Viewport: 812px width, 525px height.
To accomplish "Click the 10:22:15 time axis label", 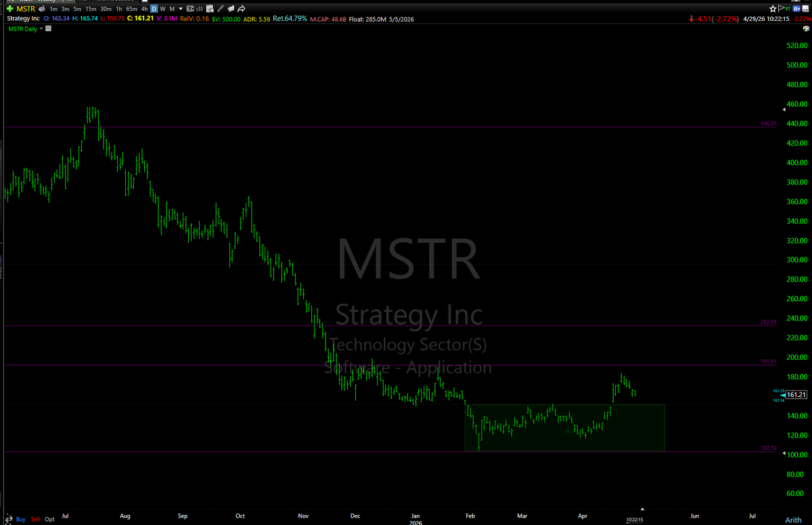I will coord(635,520).
